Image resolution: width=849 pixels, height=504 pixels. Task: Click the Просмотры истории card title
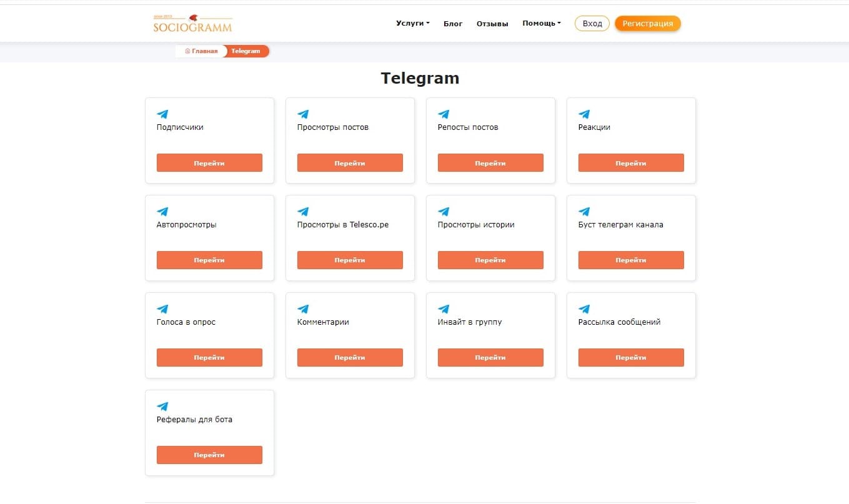[476, 225]
